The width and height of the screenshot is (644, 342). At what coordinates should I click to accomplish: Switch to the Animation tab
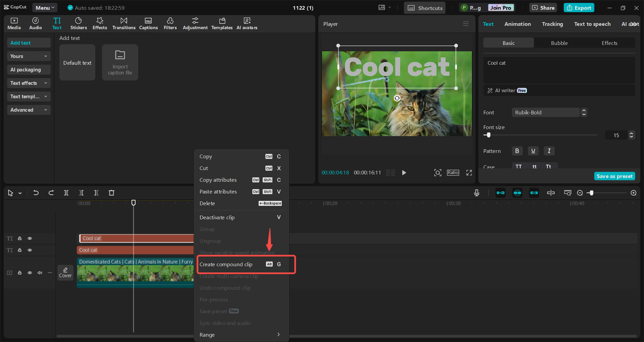(517, 24)
